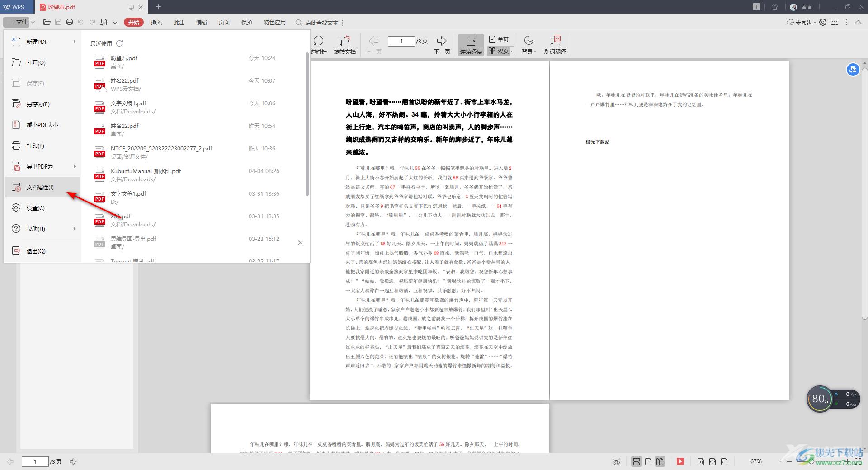Open 新建PDF submenu in file menu

point(42,42)
